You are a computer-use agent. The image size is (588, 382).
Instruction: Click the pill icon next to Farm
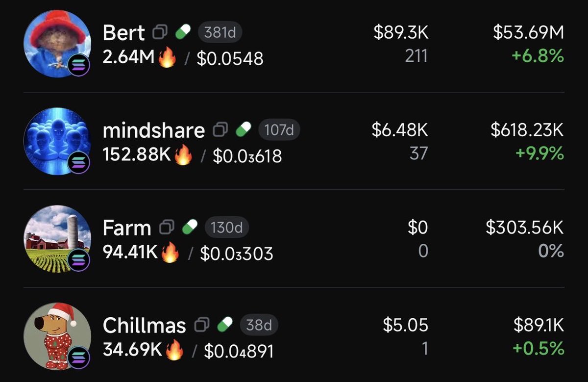pos(190,228)
